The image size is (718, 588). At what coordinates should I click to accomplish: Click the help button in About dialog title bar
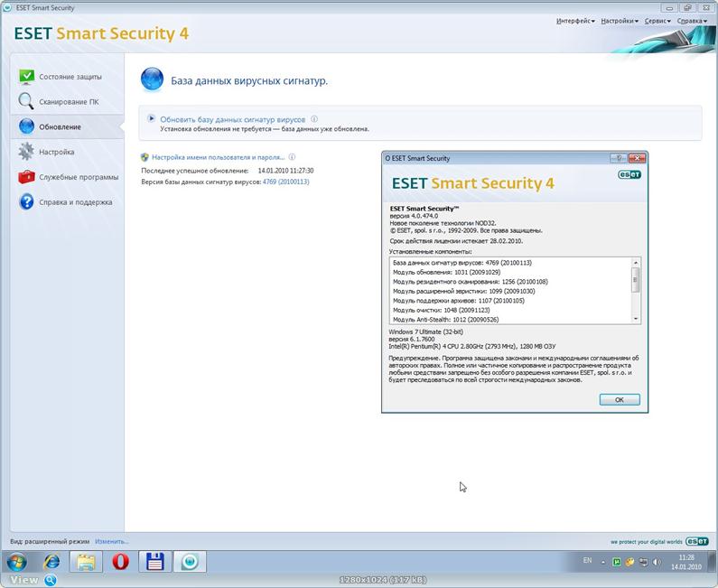619,158
